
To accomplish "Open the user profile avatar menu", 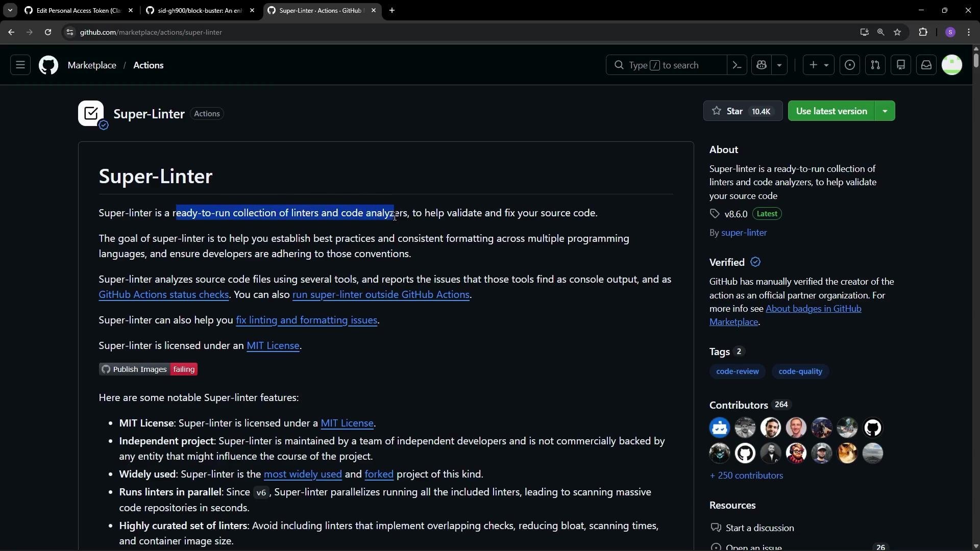I will tap(952, 65).
